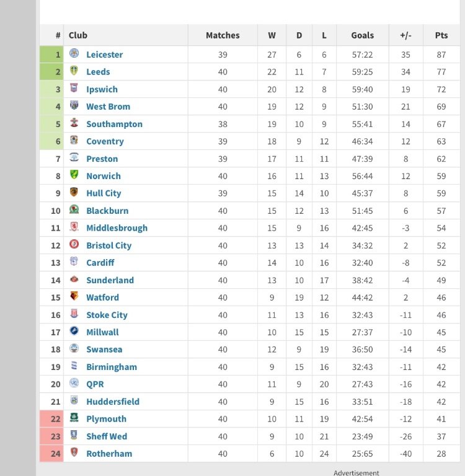
Task: Click the Norwich club crest icon
Action: tap(74, 175)
